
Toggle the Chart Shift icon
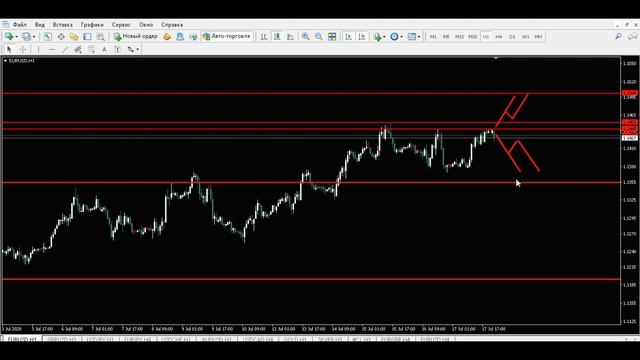[x=361, y=37]
